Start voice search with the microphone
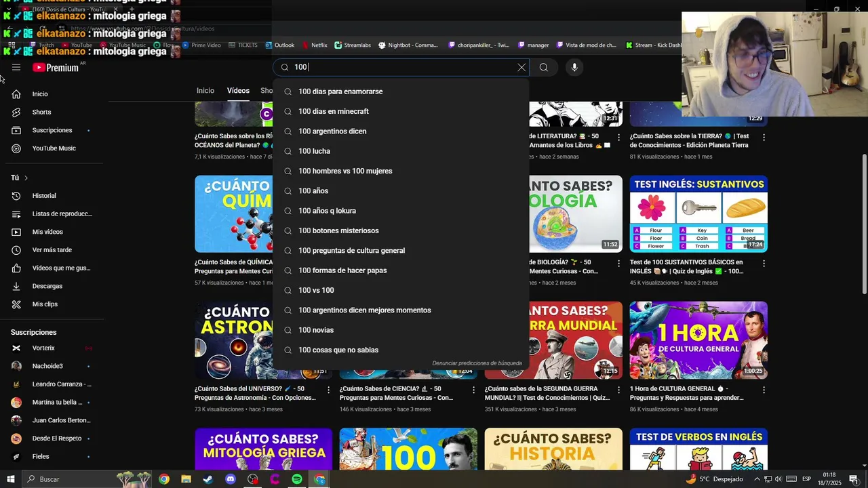868x488 pixels. pyautogui.click(x=574, y=67)
